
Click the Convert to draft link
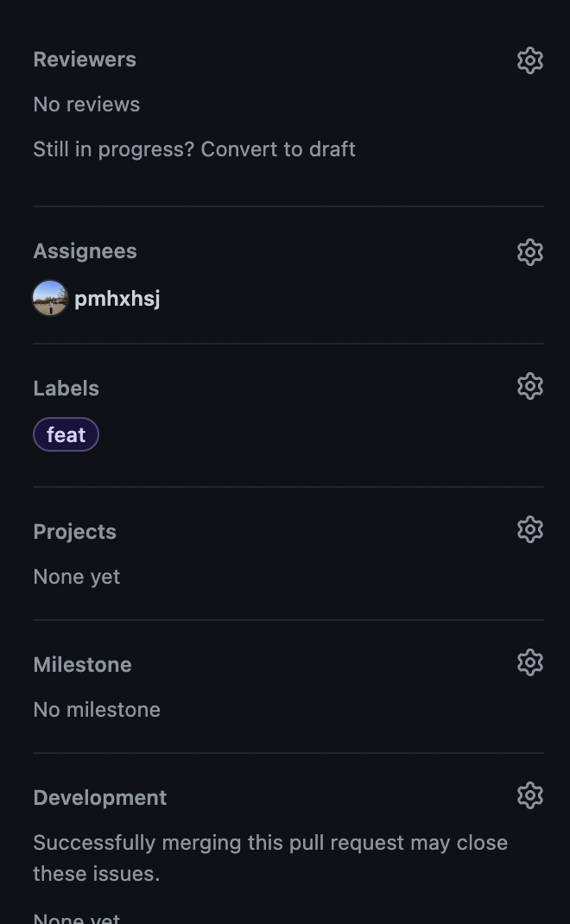tap(278, 149)
